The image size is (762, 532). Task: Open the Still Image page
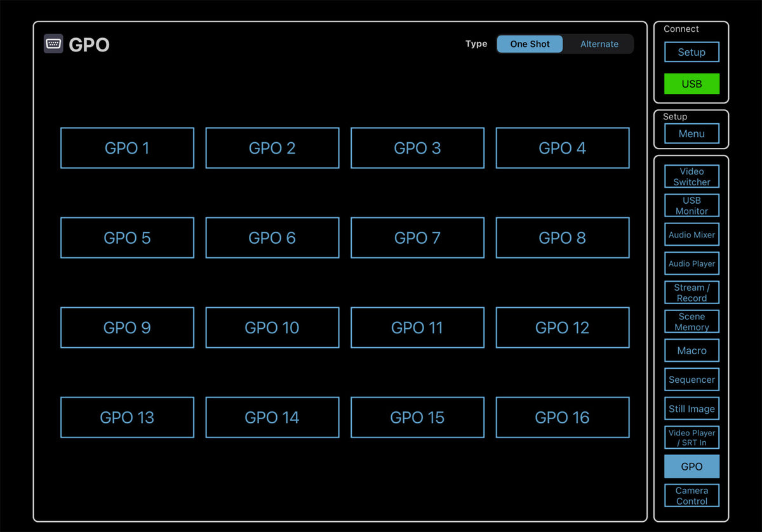(x=692, y=409)
